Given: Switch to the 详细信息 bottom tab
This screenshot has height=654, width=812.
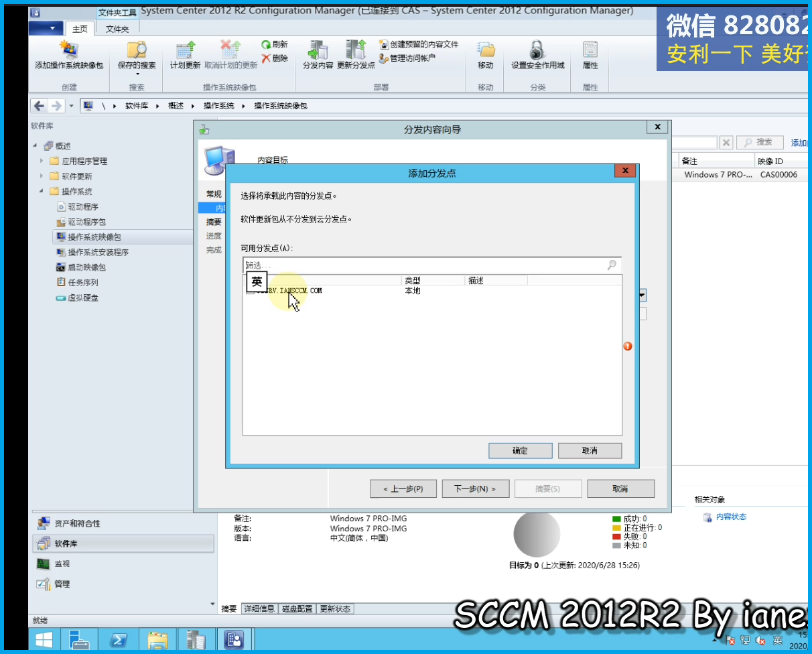Looking at the screenshot, I should [x=259, y=609].
